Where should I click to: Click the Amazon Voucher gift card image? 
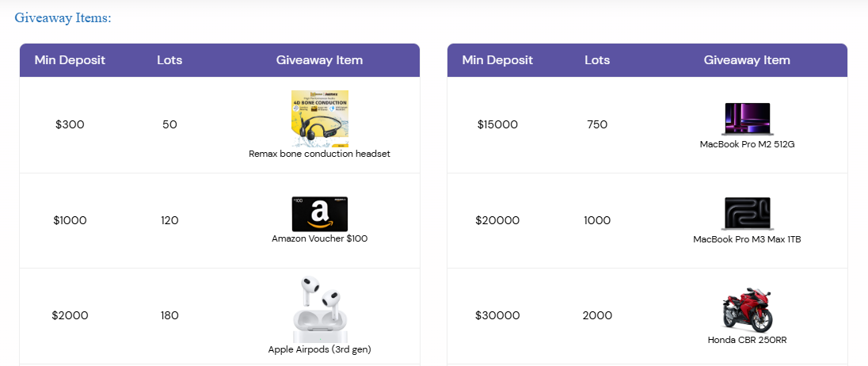(x=319, y=214)
